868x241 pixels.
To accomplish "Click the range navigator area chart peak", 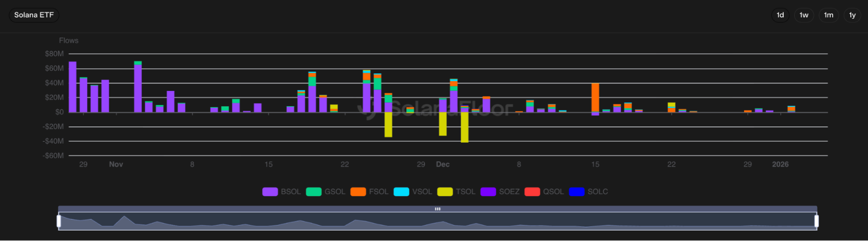I will pyautogui.click(x=125, y=217).
